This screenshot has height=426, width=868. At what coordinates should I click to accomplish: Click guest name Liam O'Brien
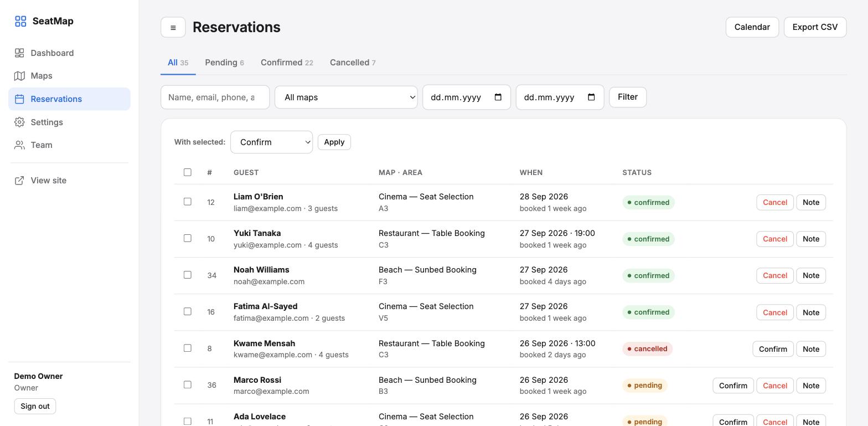pos(258,197)
